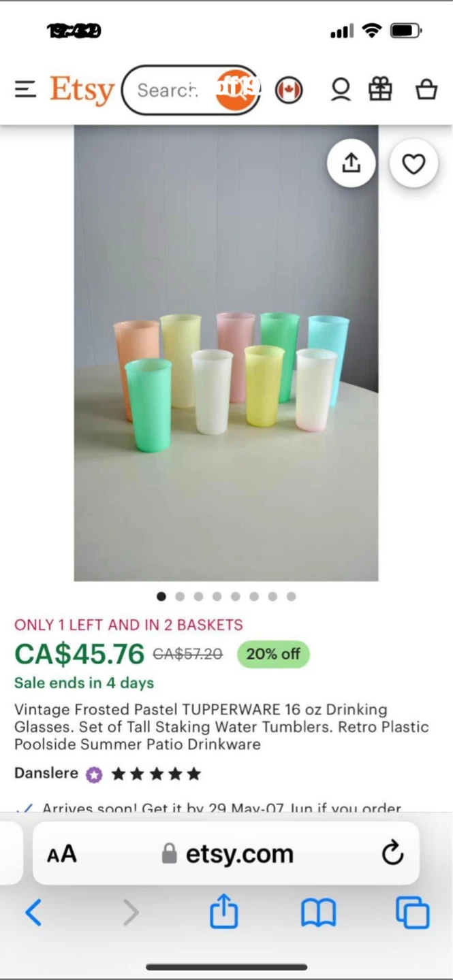
Task: Open the gift registry icon
Action: click(380, 90)
